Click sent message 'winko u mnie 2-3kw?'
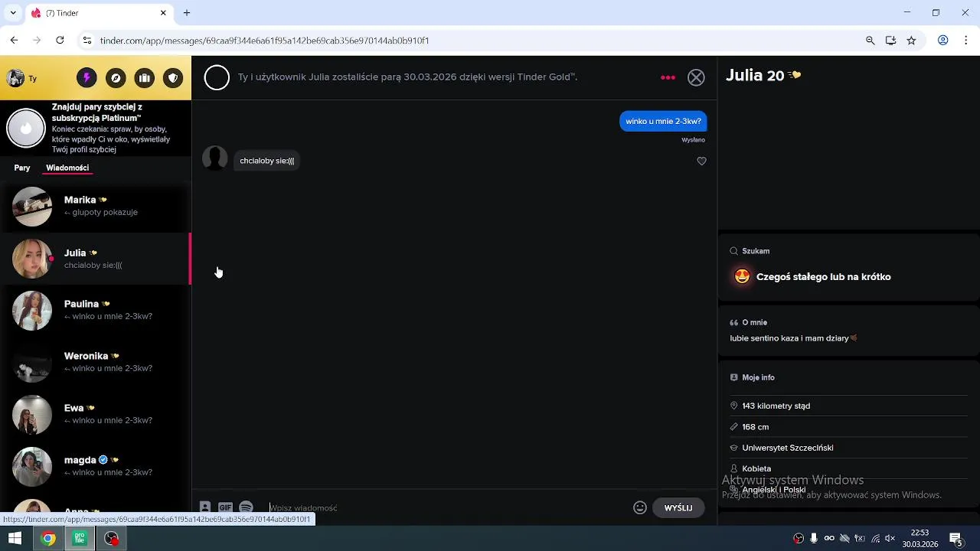The height and width of the screenshot is (551, 980). pyautogui.click(x=663, y=121)
